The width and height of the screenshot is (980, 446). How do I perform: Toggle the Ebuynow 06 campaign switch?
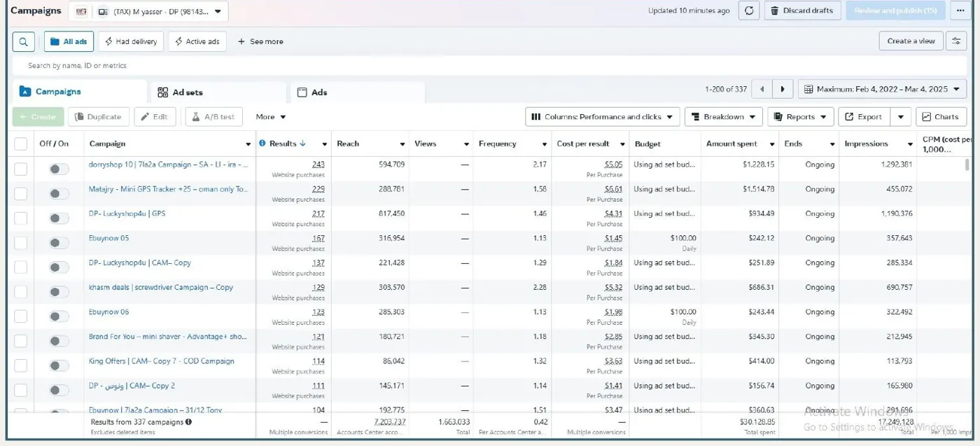(59, 316)
